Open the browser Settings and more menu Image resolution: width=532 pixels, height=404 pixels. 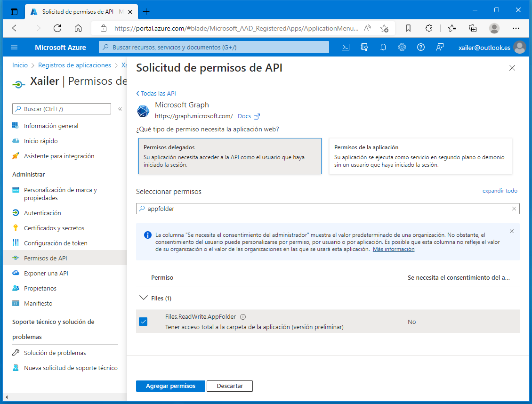tap(516, 28)
